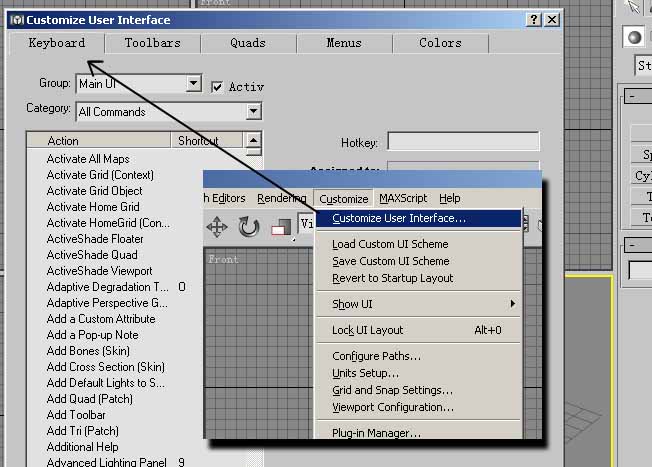
Task: Click the 3ds Max dialog title icon
Action: click(17, 20)
